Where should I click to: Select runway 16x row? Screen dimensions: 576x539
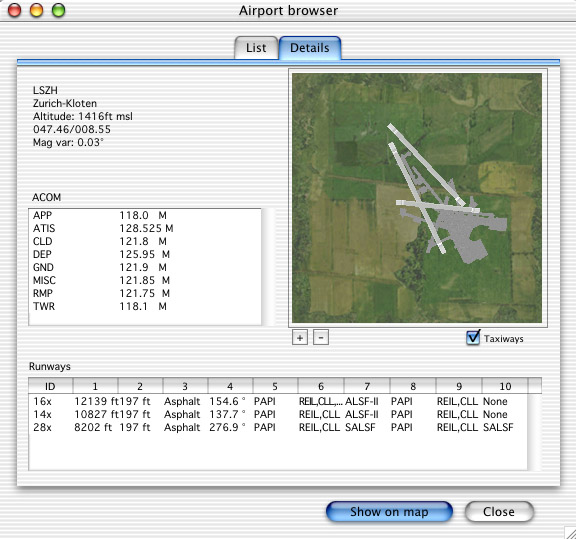click(x=278, y=401)
